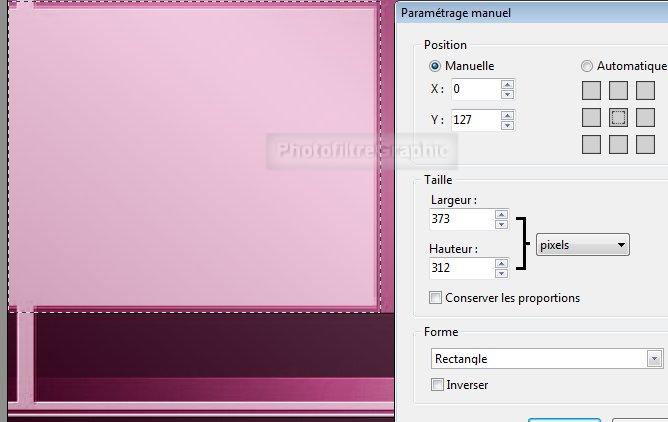Select middle-right position in alignment grid

645,118
